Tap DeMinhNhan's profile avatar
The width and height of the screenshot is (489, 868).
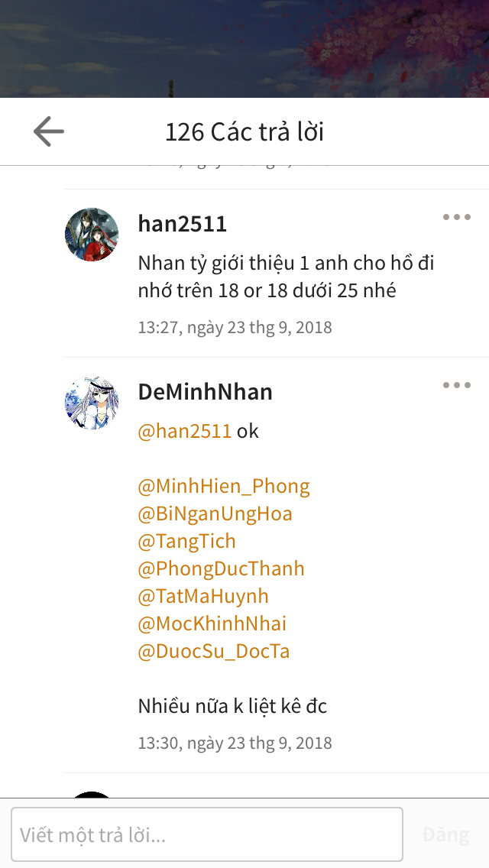point(92,403)
